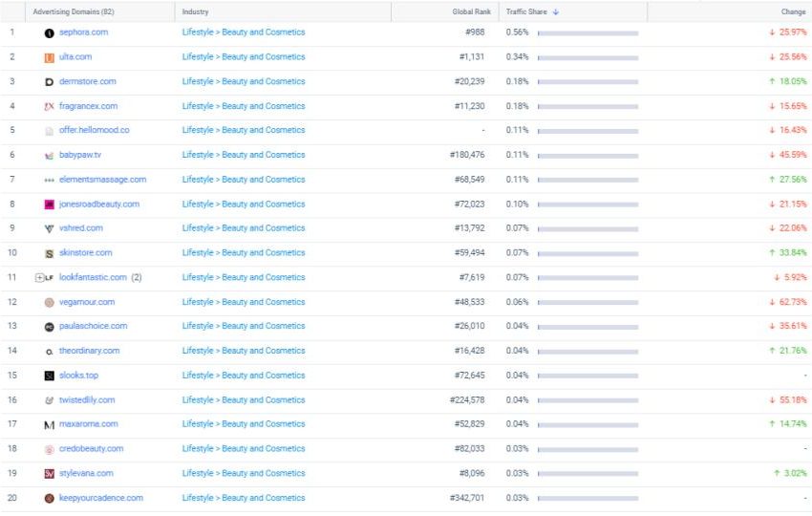Viewport: 812px width, 516px height.
Task: Open the ulta.com domain link
Action: [75, 56]
